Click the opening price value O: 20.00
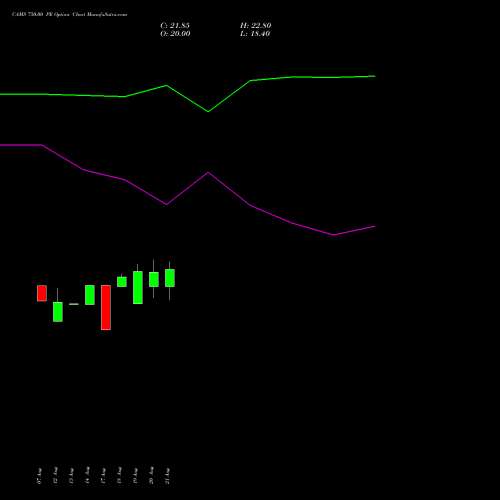The width and height of the screenshot is (500, 500). click(175, 34)
